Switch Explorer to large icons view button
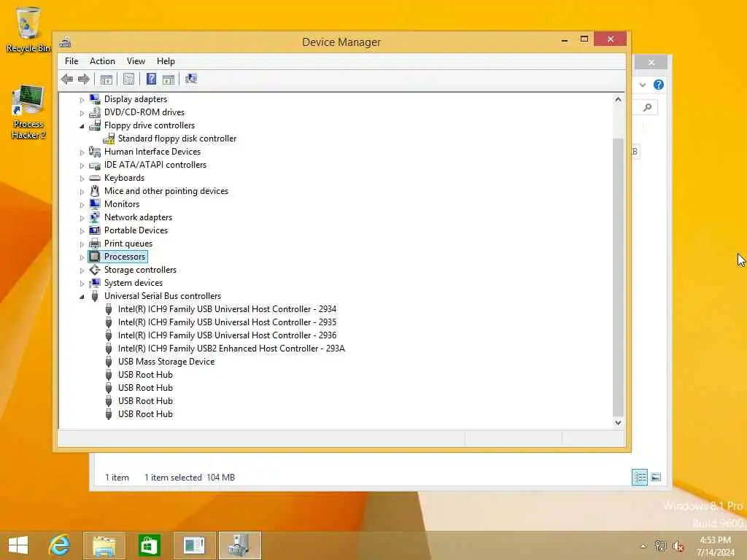Screen dimensions: 747x560 click(656, 477)
